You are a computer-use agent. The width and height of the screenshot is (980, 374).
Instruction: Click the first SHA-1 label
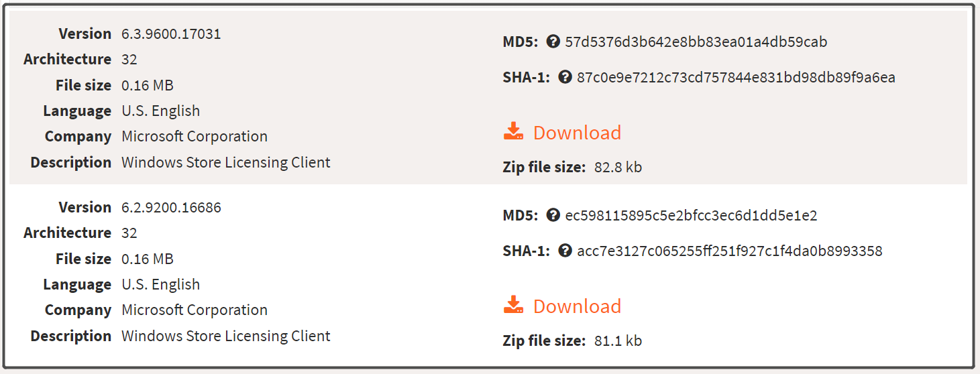pyautogui.click(x=526, y=77)
